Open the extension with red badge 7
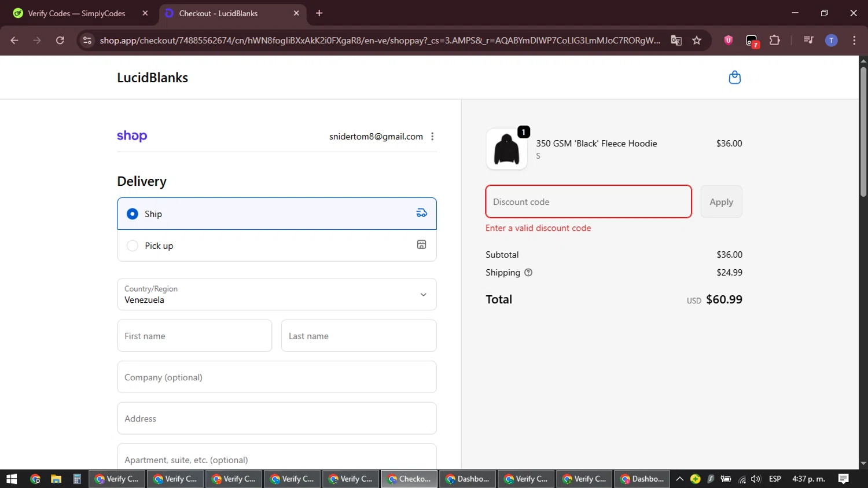This screenshot has height=488, width=868. click(752, 41)
